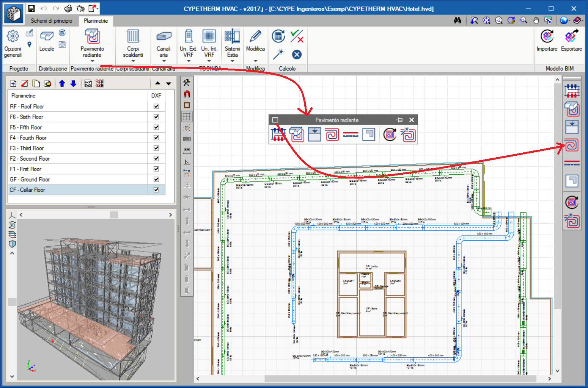Click the zoom x2 magnifier icon
The width and height of the screenshot is (588, 388).
coord(499,20)
